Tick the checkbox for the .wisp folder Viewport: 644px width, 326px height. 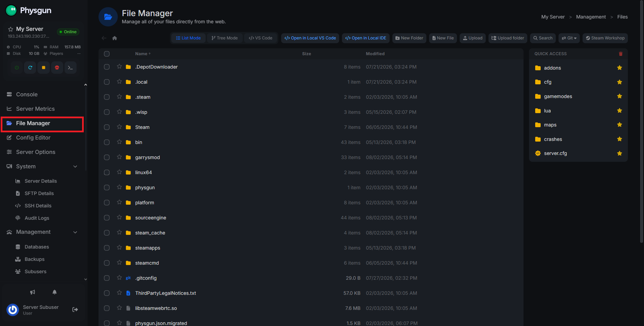(107, 112)
